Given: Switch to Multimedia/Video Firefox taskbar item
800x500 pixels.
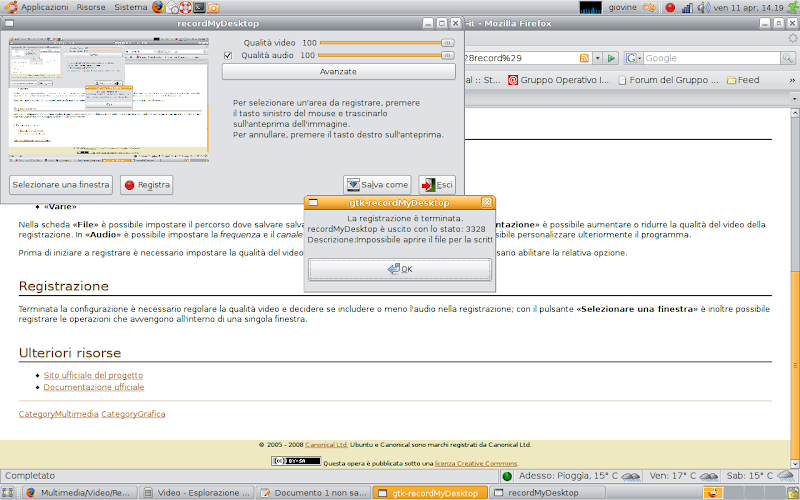Looking at the screenshot, I should (80, 493).
